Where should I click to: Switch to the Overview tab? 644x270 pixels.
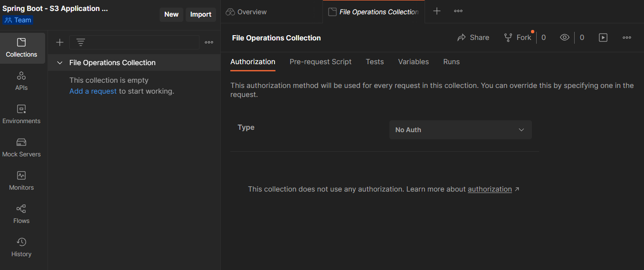click(246, 12)
